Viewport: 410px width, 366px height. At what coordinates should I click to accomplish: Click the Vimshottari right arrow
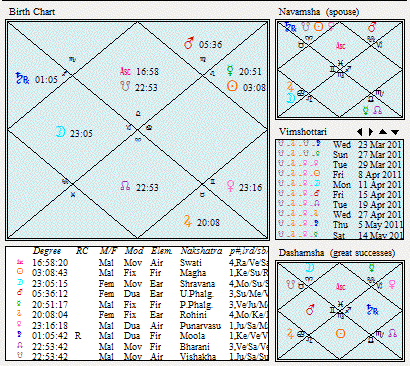coord(371,132)
